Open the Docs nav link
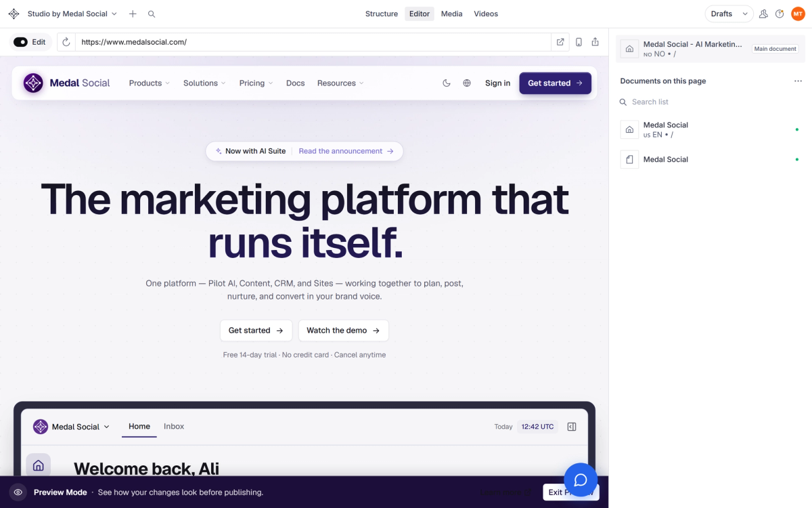This screenshot has height=508, width=812. tap(296, 83)
